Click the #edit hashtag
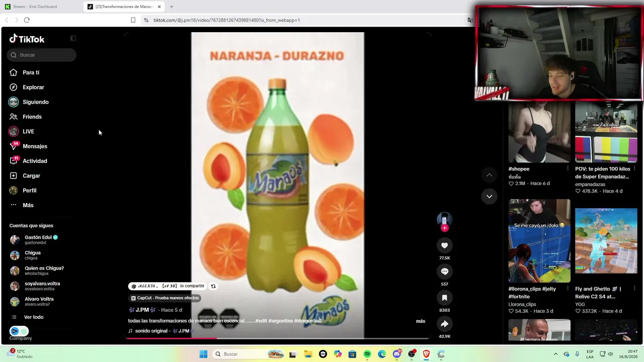The width and height of the screenshot is (644, 362). point(261,321)
